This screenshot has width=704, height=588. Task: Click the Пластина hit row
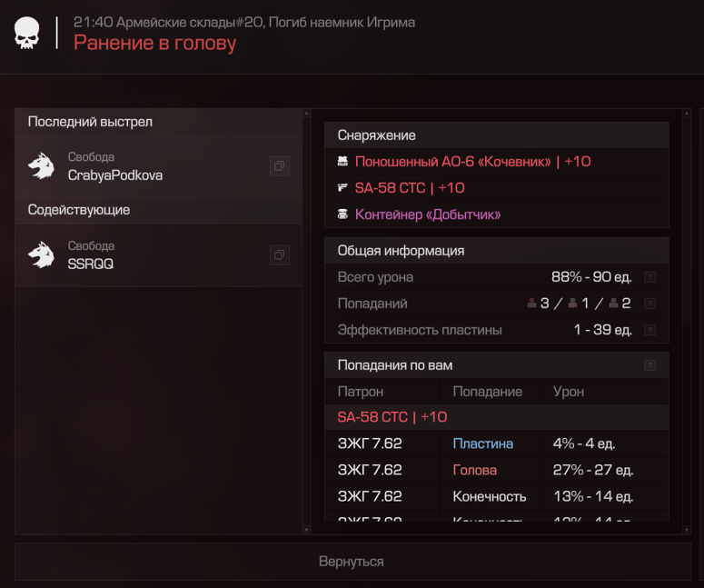[497, 443]
